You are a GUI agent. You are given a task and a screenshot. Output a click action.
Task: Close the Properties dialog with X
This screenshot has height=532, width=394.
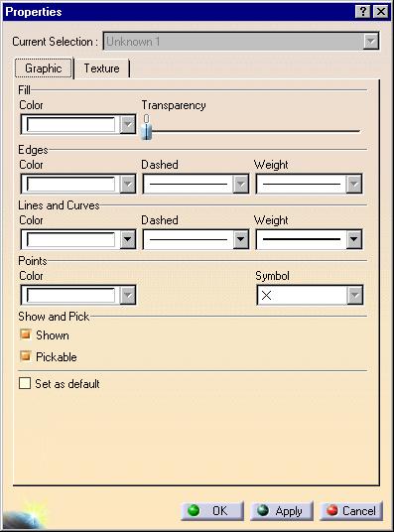point(381,12)
